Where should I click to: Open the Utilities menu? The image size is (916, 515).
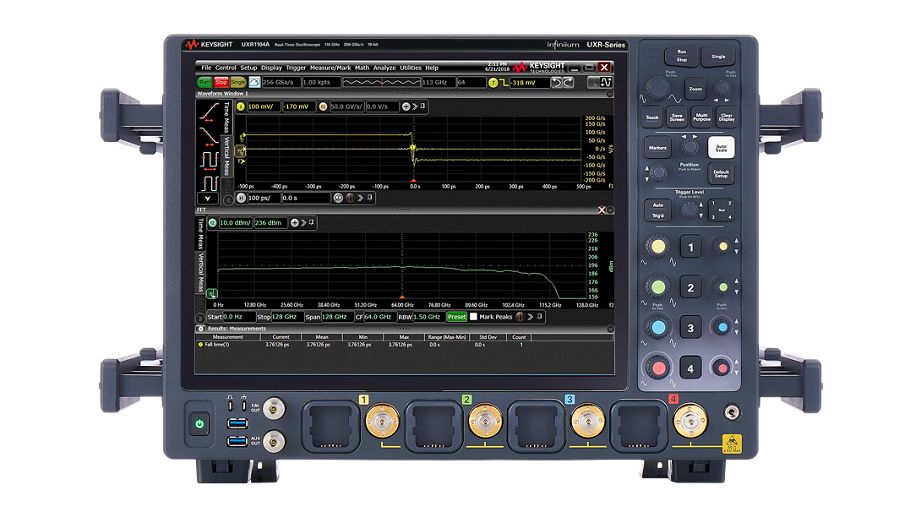(x=410, y=68)
